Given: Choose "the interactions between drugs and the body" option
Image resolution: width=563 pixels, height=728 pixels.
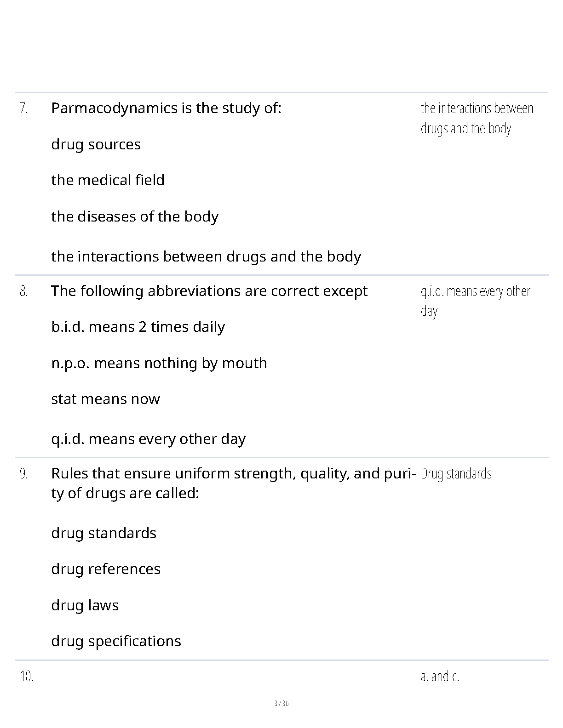Looking at the screenshot, I should click(x=206, y=256).
